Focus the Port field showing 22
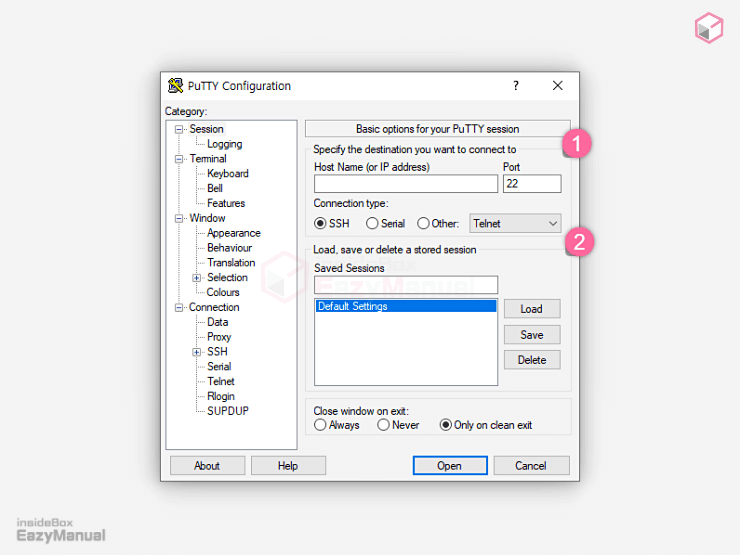Screen dimensions: 740x555 point(532,184)
